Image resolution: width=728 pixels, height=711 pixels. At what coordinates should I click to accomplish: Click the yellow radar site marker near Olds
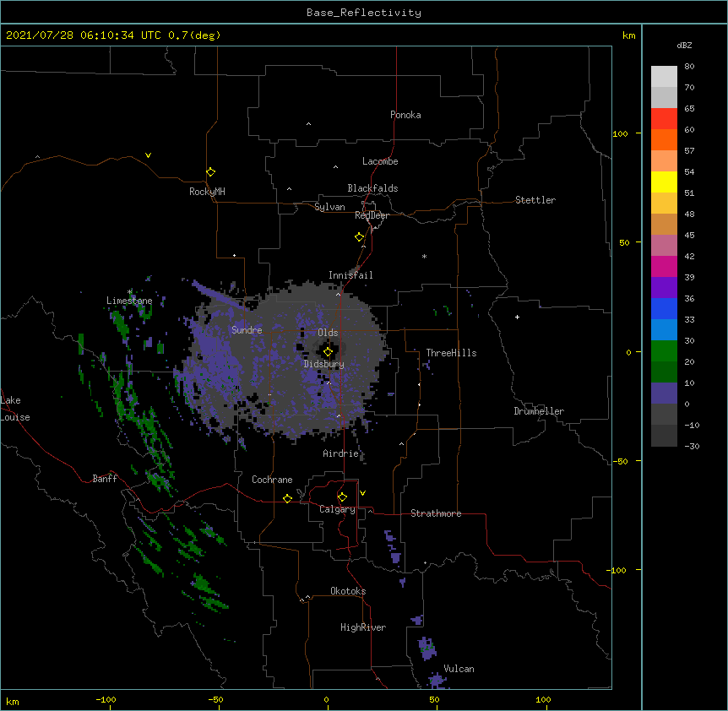point(328,352)
